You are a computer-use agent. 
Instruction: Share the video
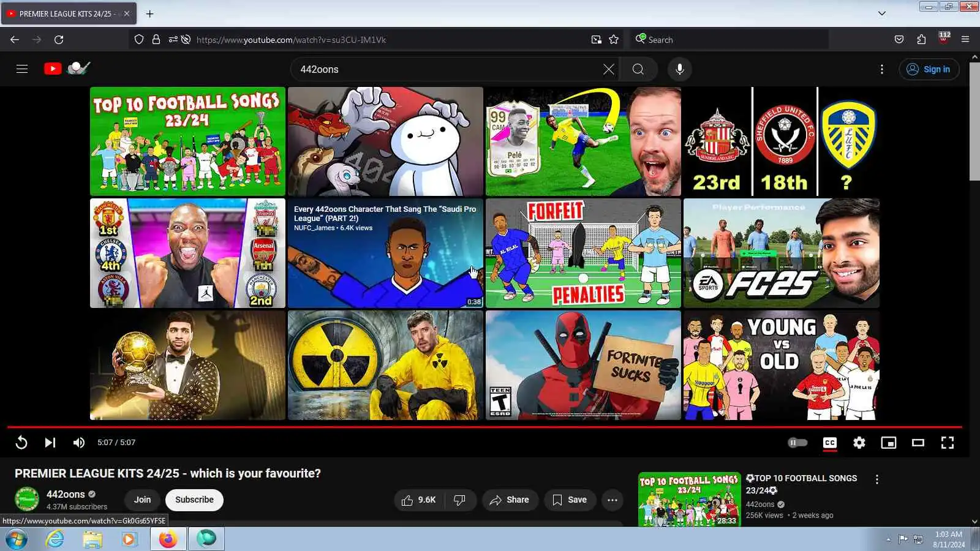point(510,500)
